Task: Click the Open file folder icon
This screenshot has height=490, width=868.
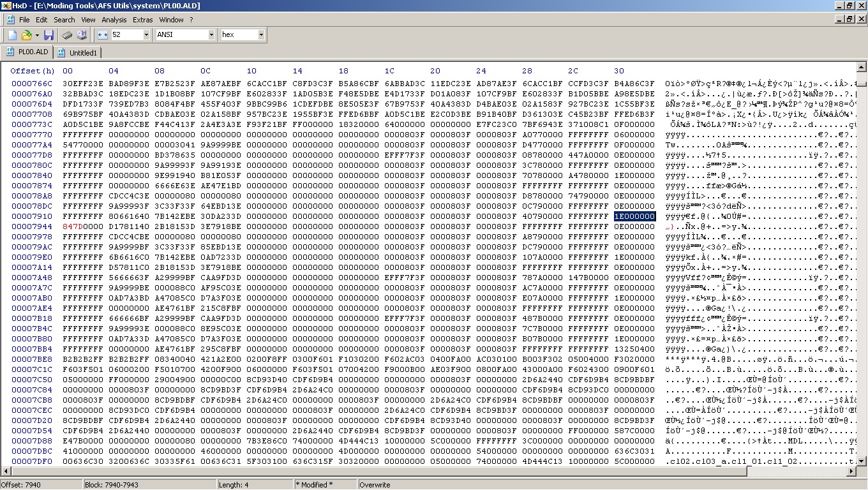Action: tap(26, 34)
